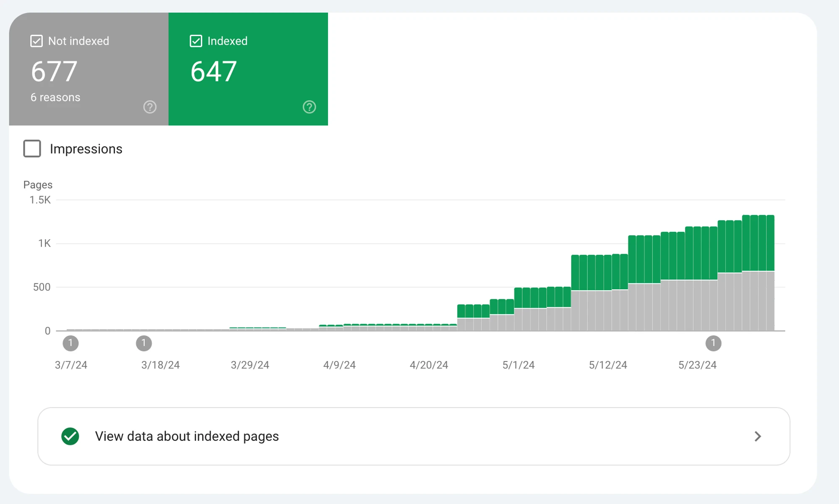
Task: Open help icon on green Indexed card
Action: [309, 107]
